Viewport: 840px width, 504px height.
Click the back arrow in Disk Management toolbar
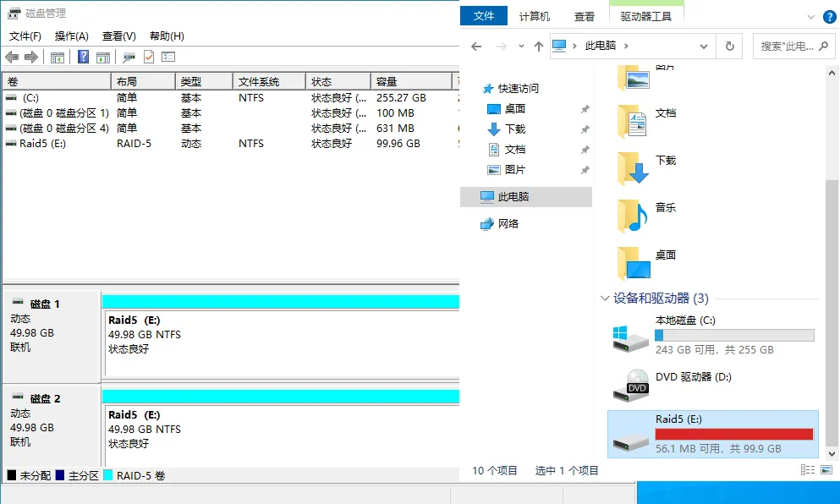click(12, 58)
